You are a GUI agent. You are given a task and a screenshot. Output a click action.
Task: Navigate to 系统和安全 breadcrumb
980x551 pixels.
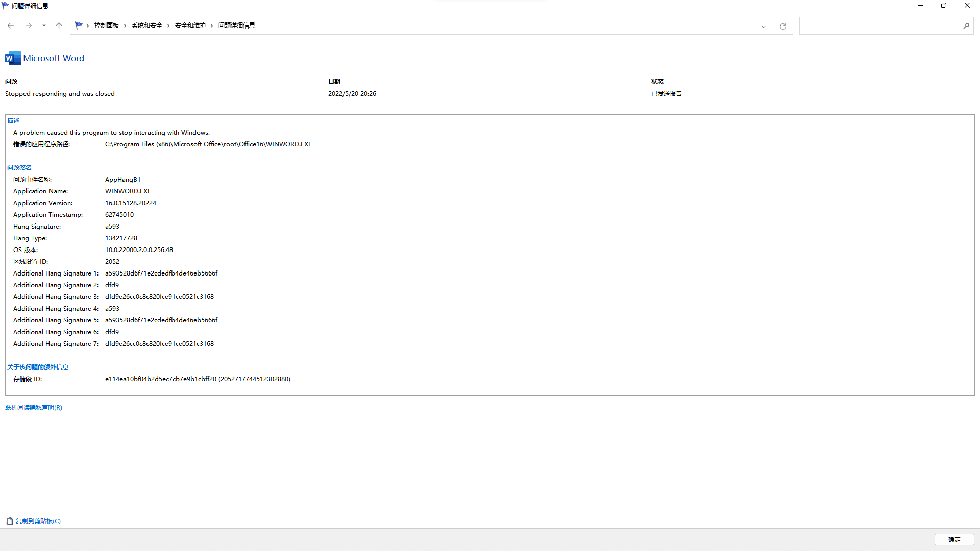coord(147,25)
